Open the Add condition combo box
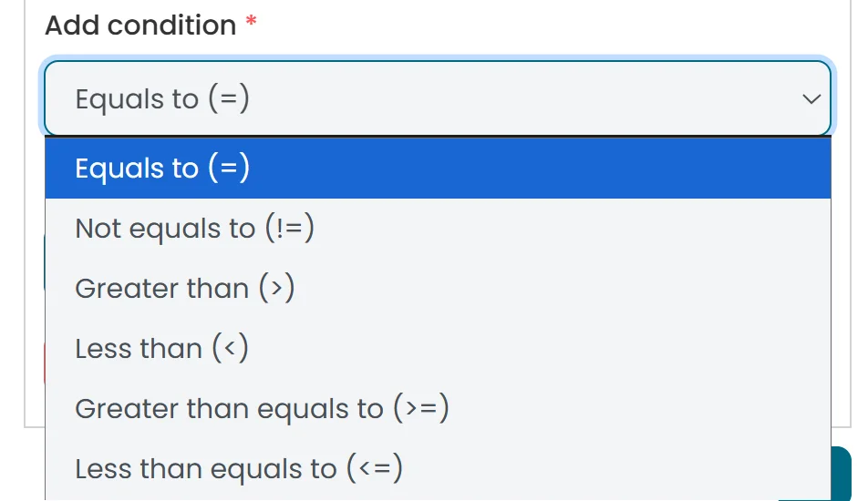 pyautogui.click(x=438, y=98)
